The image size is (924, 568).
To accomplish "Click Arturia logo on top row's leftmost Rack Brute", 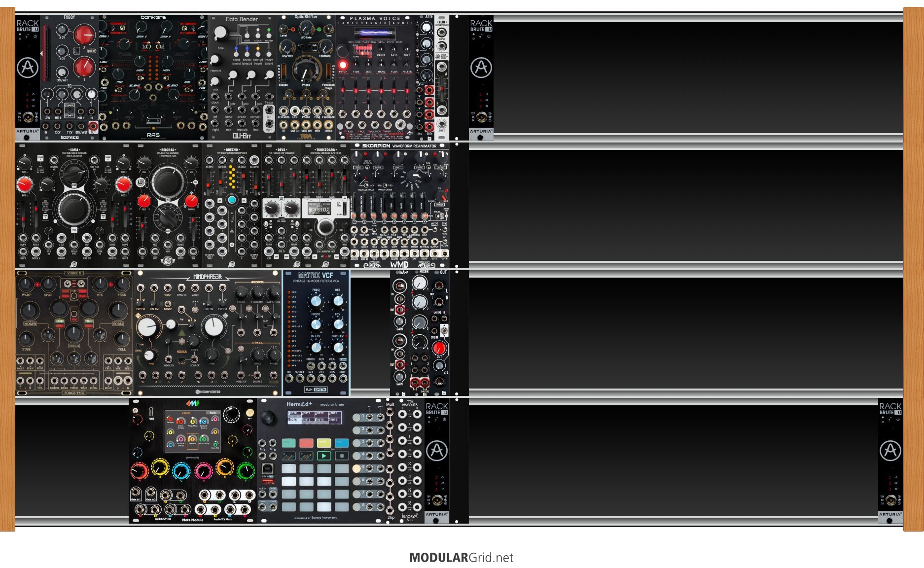I will 28,67.
